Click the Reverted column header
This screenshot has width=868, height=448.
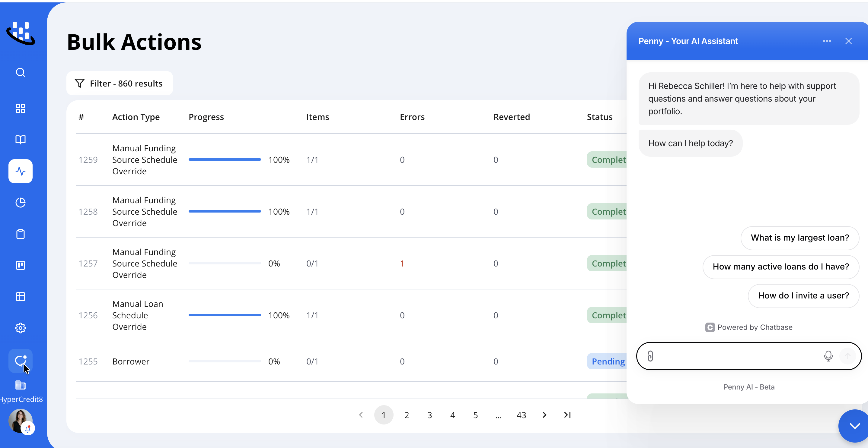pyautogui.click(x=512, y=117)
